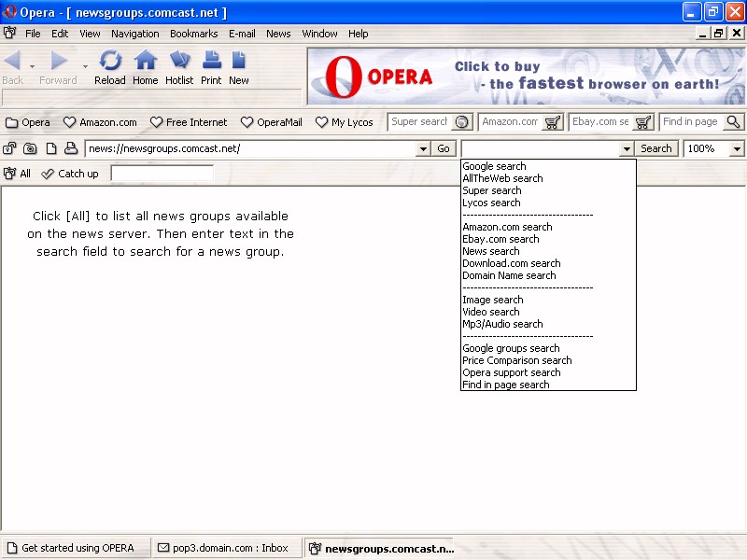This screenshot has height=560, width=747.
Task: Click the Super search magnifier icon
Action: 461,122
